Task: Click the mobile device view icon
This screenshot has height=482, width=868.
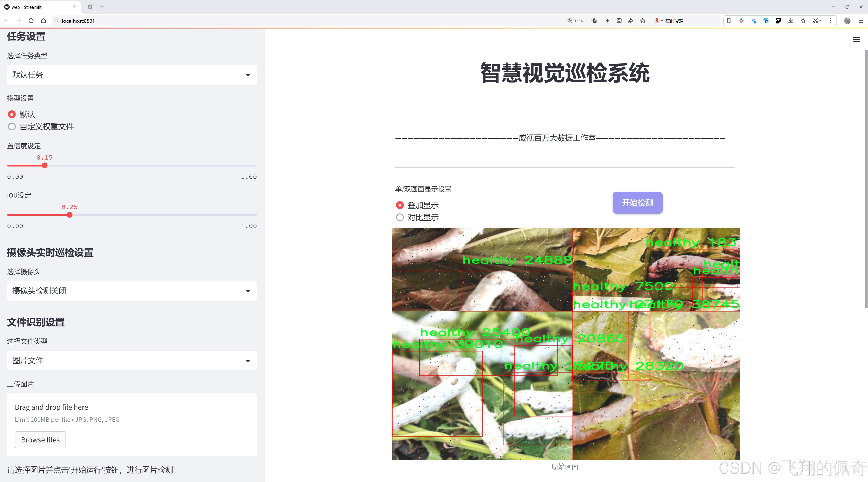Action: tap(729, 20)
